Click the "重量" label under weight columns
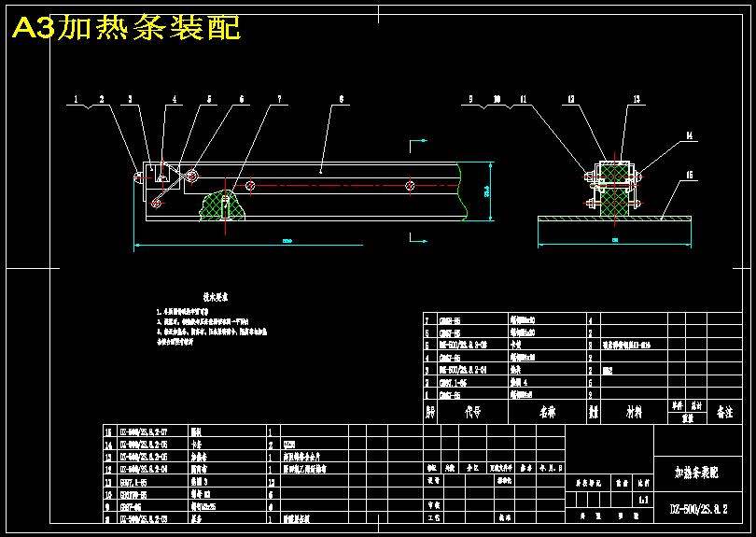This screenshot has width=756, height=537. click(687, 418)
